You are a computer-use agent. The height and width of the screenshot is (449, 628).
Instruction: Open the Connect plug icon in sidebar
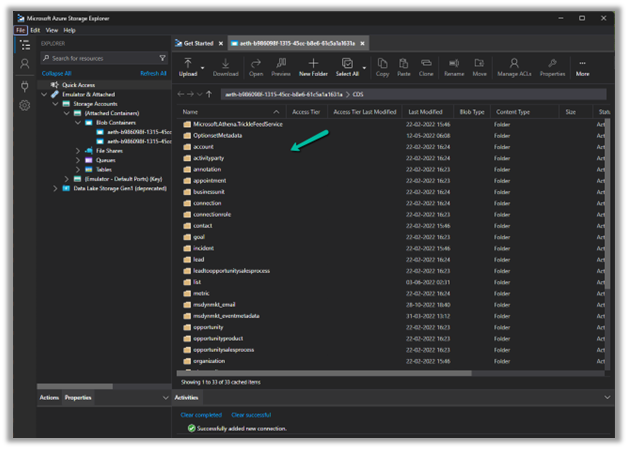coord(25,85)
